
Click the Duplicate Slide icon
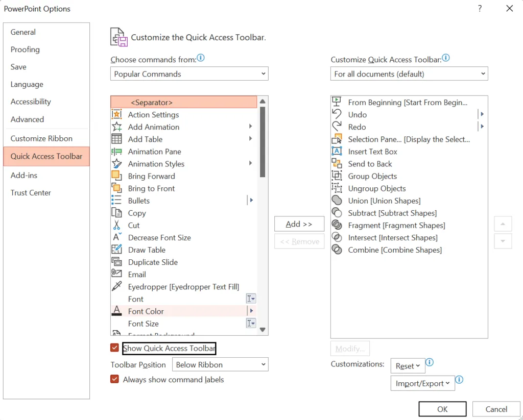pos(116,262)
